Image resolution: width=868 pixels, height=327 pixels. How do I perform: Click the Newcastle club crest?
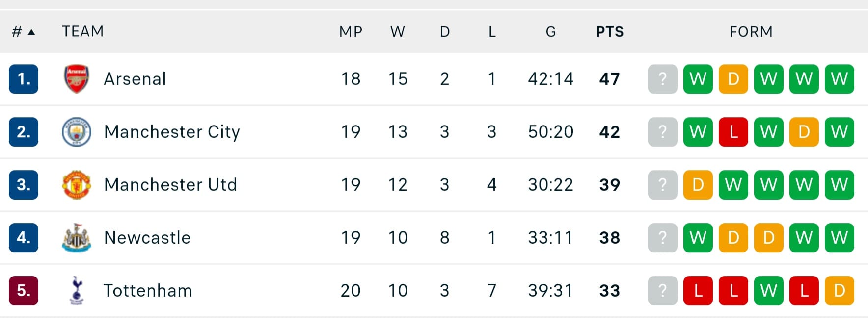(x=77, y=238)
